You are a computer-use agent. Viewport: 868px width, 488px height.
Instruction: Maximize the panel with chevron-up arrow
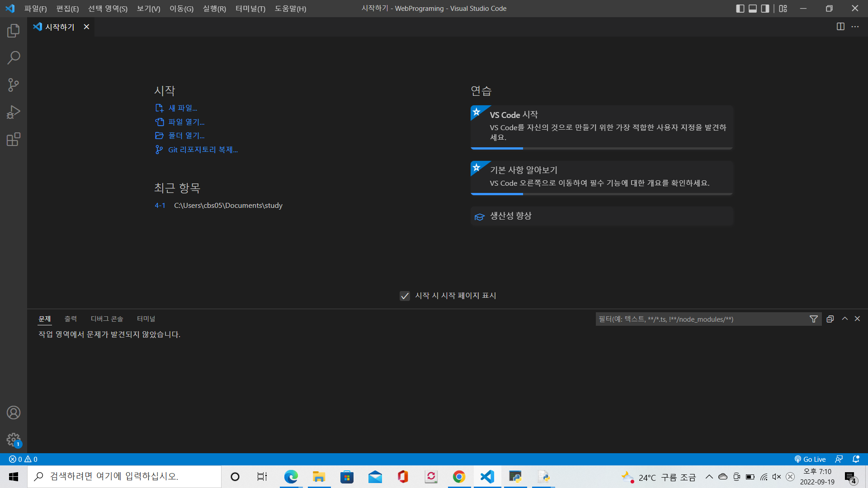click(844, 319)
